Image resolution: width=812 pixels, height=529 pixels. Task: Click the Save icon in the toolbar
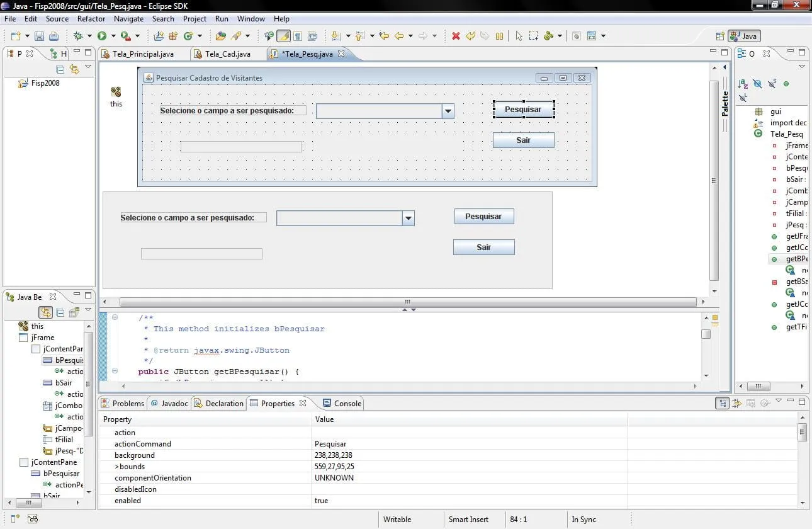39,37
